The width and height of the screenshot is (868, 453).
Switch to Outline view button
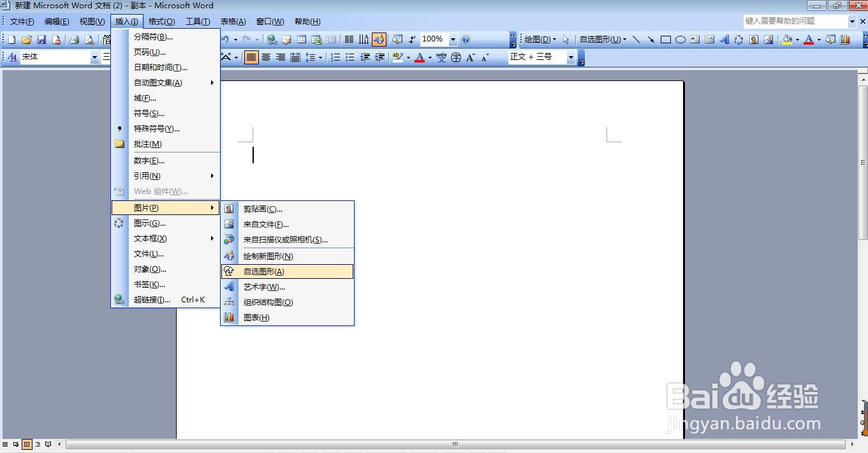(38, 444)
